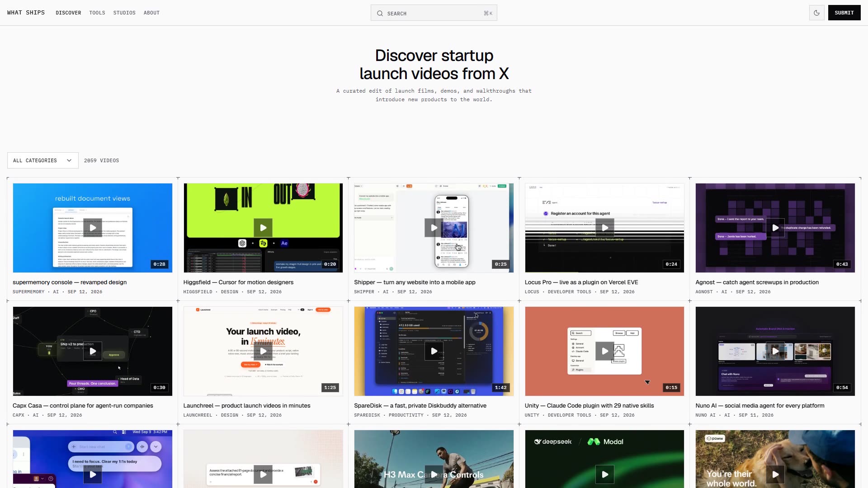Screen dimensions: 868x488
Task: Click metadata 'LAUNCHREEL · DESIGN · SEP 12, 2026'
Action: coord(232,415)
